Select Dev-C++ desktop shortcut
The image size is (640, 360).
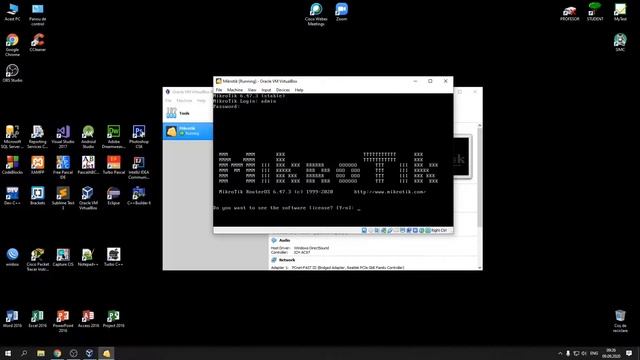click(x=12, y=196)
